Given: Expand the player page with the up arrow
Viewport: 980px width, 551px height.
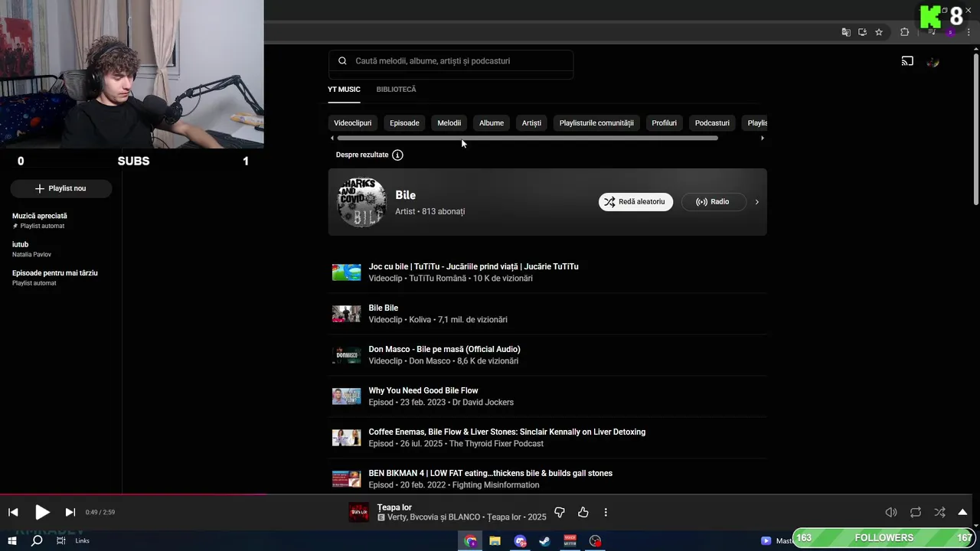Looking at the screenshot, I should (962, 513).
